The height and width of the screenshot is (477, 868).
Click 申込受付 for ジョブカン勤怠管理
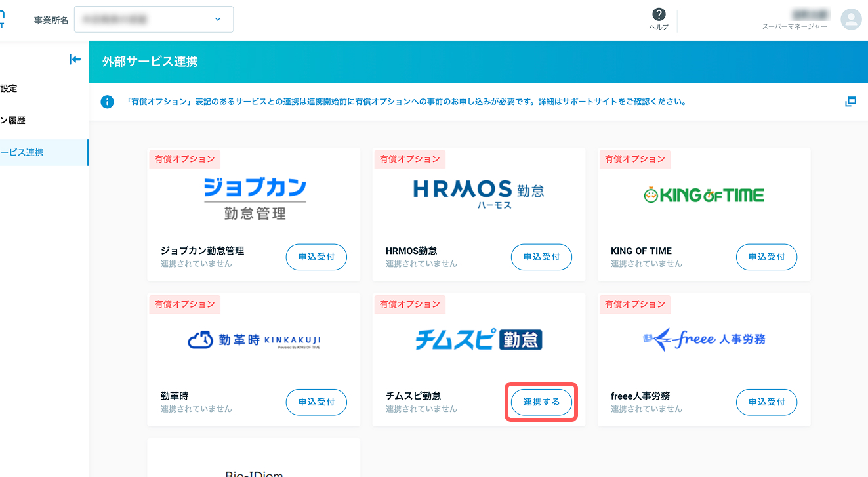click(316, 257)
